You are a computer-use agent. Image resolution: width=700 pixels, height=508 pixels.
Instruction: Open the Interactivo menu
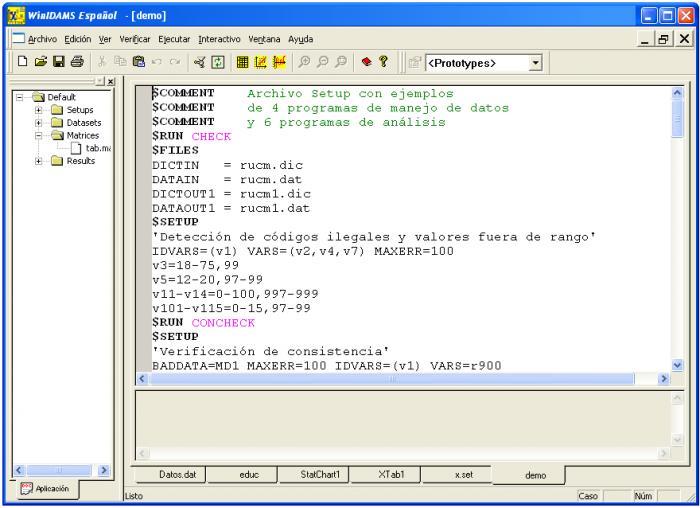[x=219, y=39]
